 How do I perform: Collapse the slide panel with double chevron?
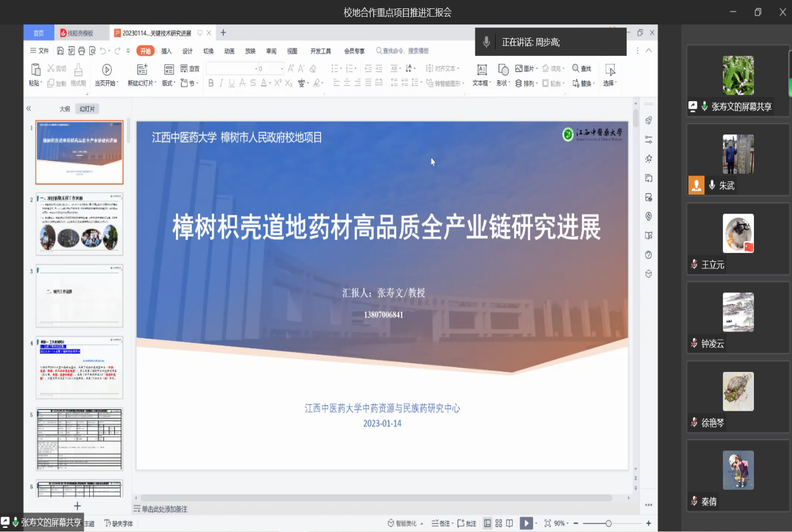click(29, 108)
